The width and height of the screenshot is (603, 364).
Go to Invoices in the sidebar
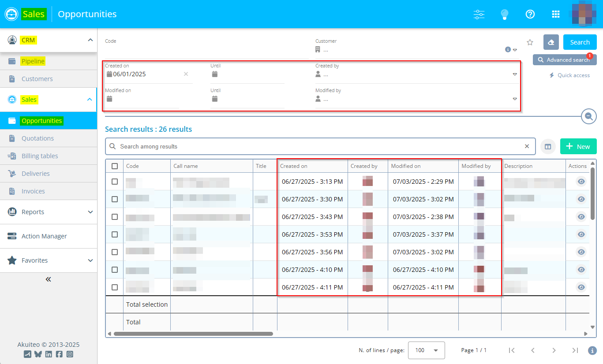pos(33,191)
